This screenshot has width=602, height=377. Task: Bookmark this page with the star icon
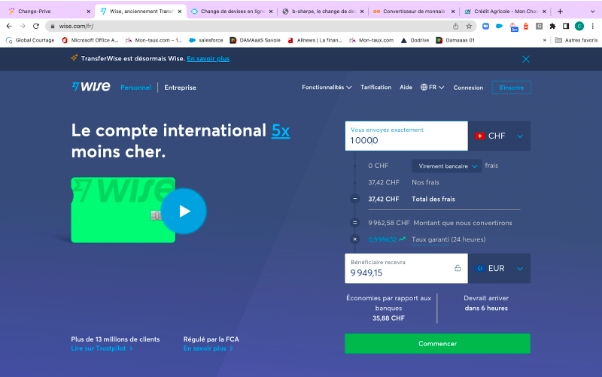[469, 26]
